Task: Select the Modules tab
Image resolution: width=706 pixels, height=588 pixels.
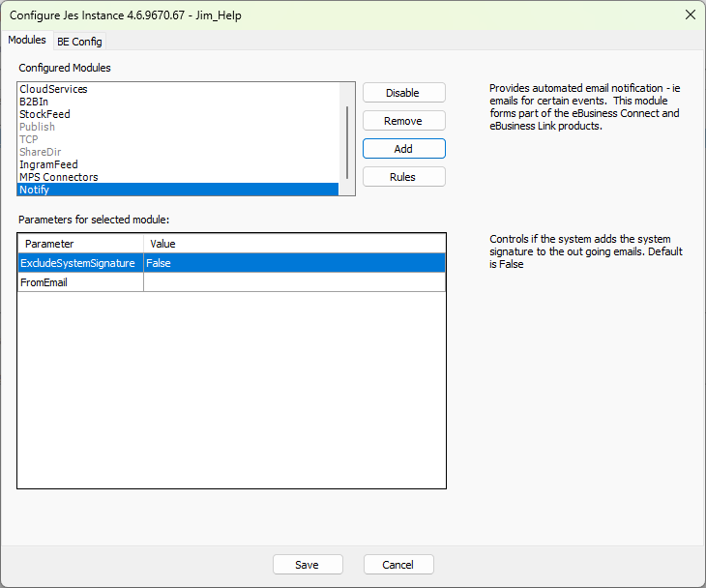Action: (26, 41)
